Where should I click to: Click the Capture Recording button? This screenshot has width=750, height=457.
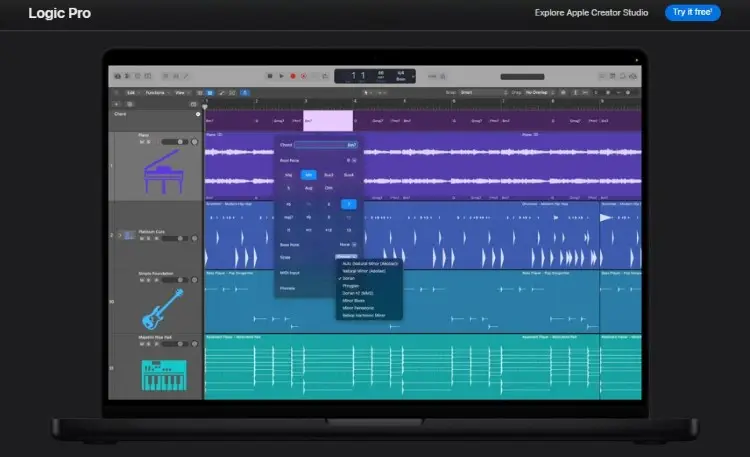[x=303, y=76]
